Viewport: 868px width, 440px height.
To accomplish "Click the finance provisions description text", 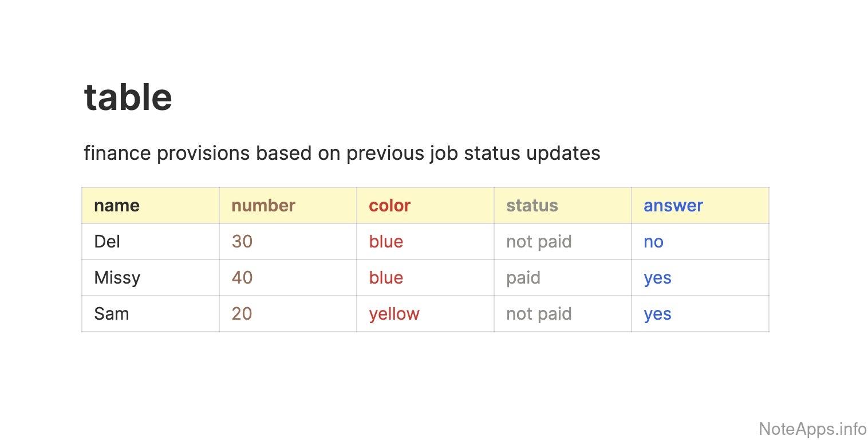I will pyautogui.click(x=342, y=153).
